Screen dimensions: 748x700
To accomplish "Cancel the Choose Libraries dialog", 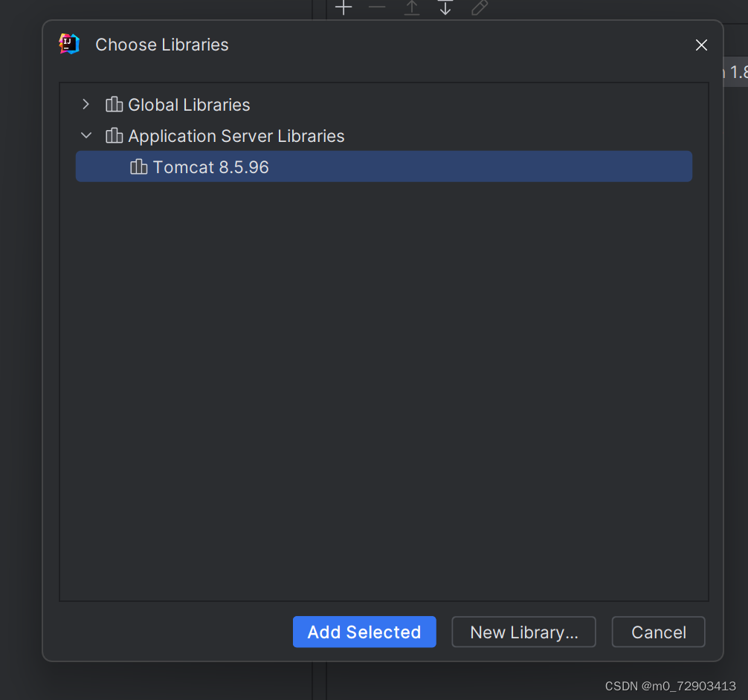I will click(x=658, y=632).
